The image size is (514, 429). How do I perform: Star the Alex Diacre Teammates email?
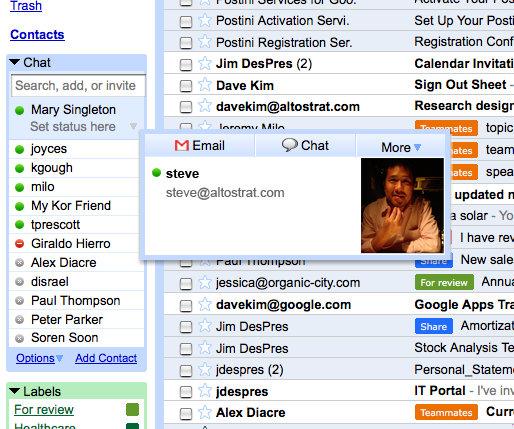click(x=205, y=412)
